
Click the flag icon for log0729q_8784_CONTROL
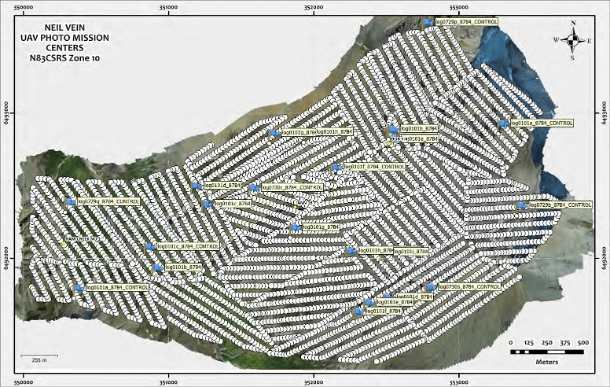click(70, 202)
